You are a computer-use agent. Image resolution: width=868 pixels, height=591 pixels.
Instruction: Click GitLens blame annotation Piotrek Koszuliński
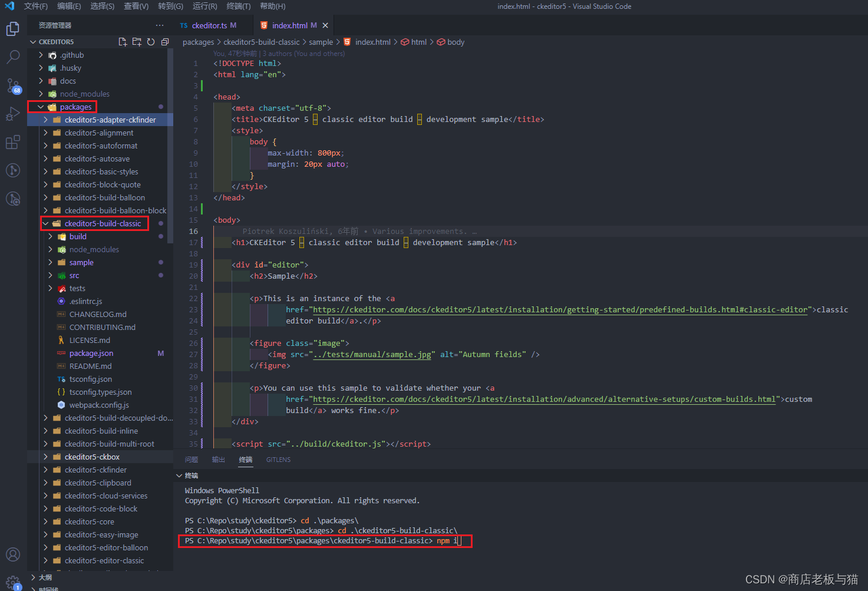[359, 231]
